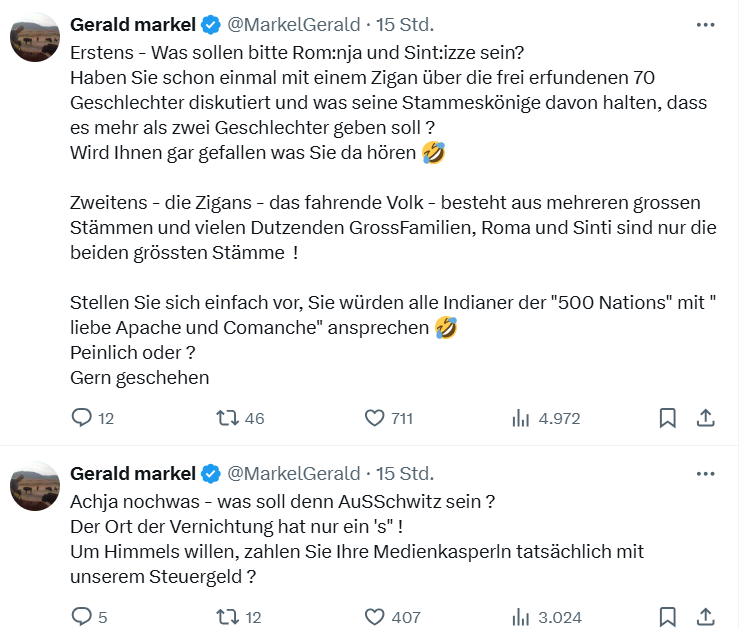Reply to the second tweet with 5 replies
743x628 pixels.
pyautogui.click(x=82, y=617)
